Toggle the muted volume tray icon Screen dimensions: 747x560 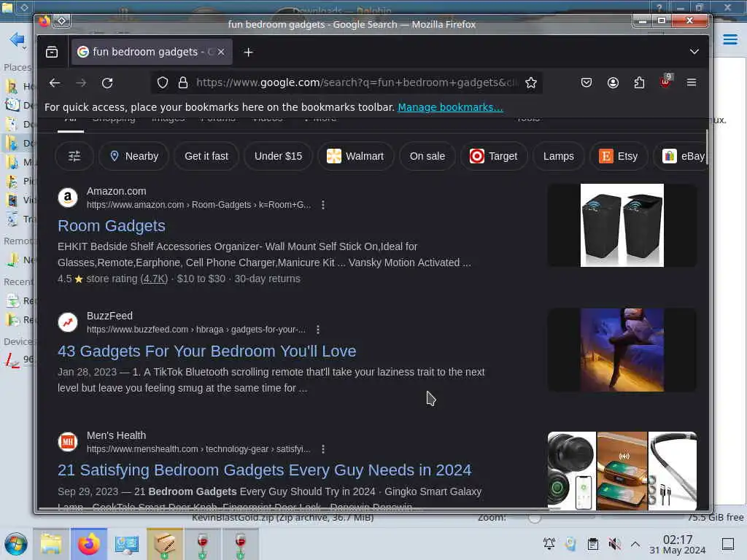tap(614, 543)
